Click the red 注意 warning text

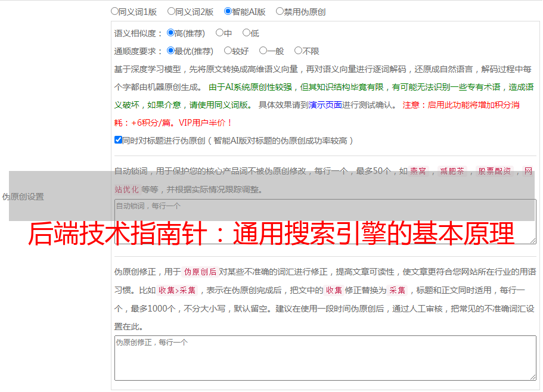point(411,105)
